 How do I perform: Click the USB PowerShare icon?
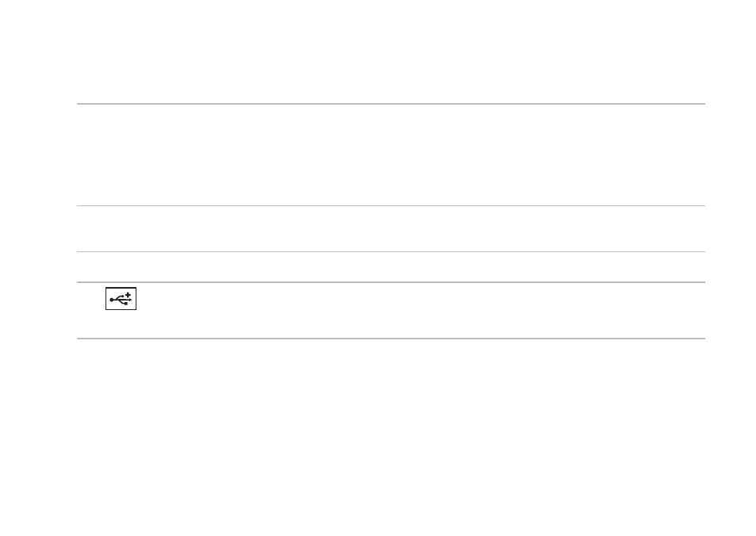(x=121, y=299)
